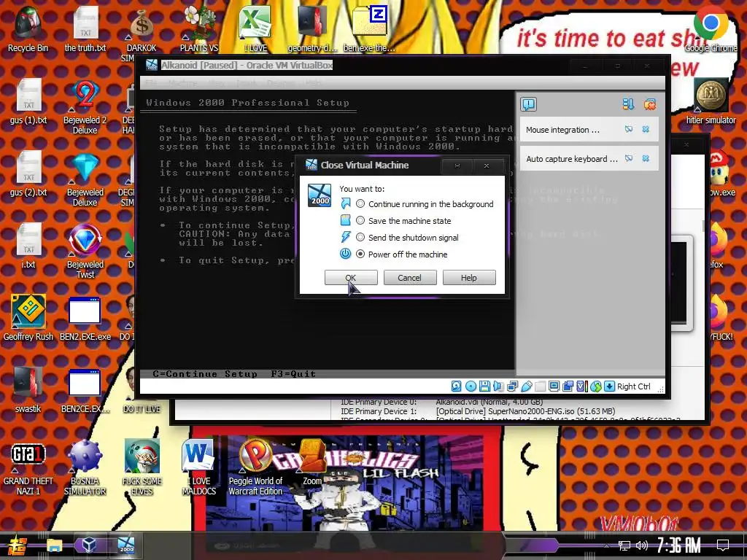The height and width of the screenshot is (560, 747).
Task: Disable future Auto capture keyboard messages icon
Action: pyautogui.click(x=629, y=158)
